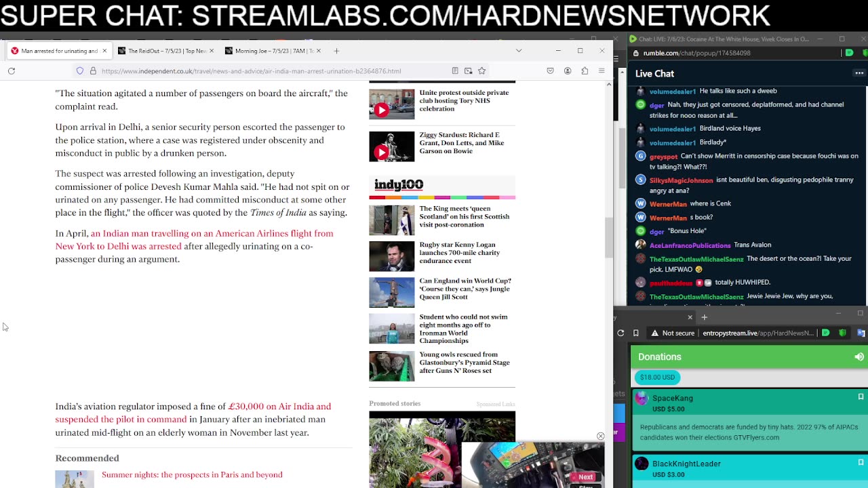Click Next on floating video player

click(585, 477)
